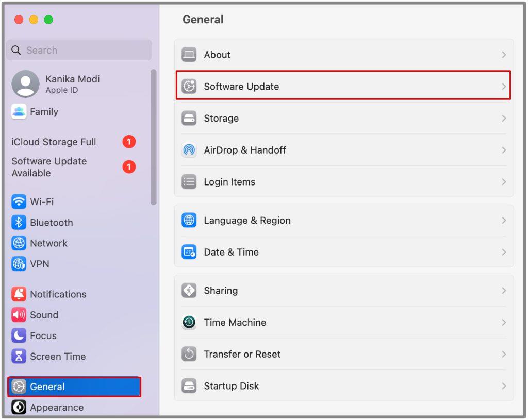Click the Language & Region globe icon

point(189,221)
